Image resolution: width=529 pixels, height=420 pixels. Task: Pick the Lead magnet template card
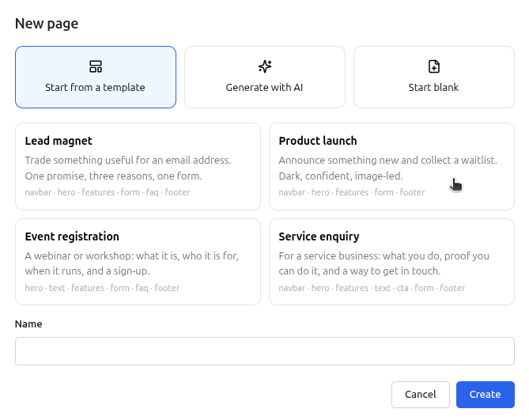(x=138, y=166)
